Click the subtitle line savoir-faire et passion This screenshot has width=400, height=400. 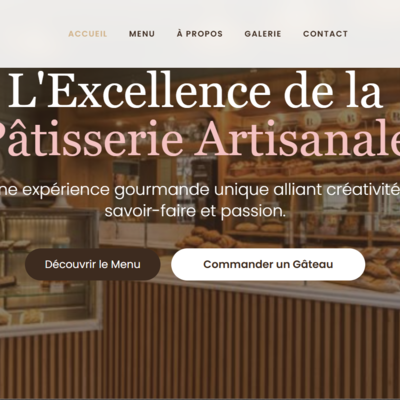(x=195, y=211)
